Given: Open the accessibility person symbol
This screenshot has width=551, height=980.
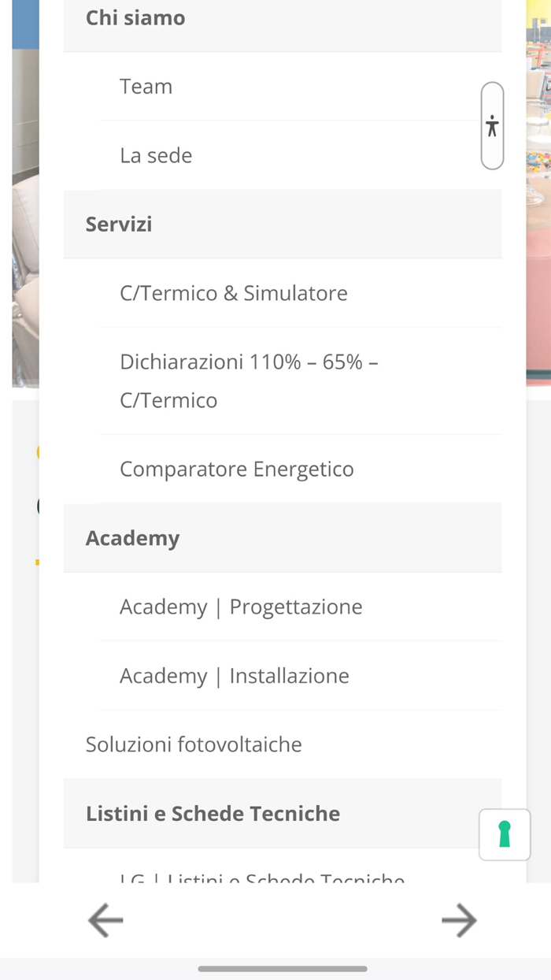Looking at the screenshot, I should pos(491,125).
